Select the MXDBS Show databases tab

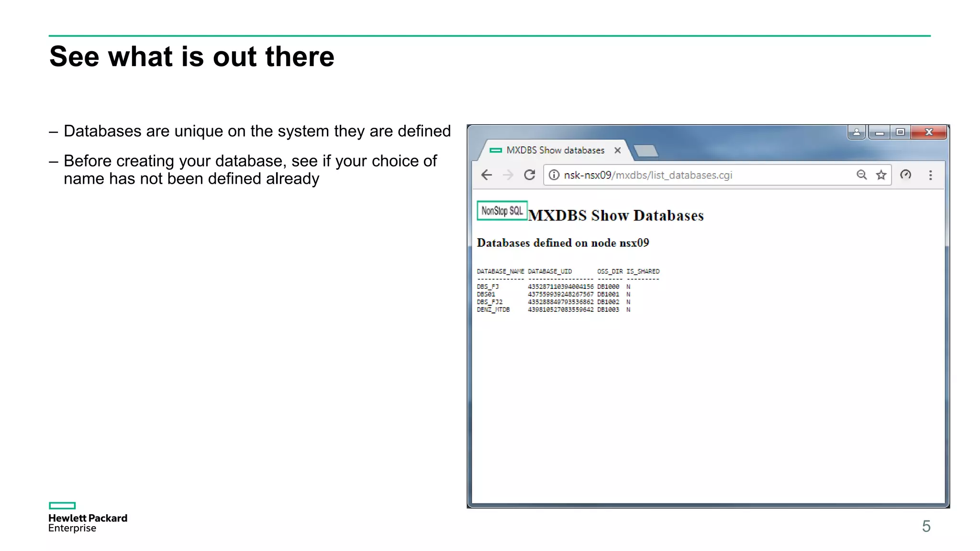[x=555, y=150]
